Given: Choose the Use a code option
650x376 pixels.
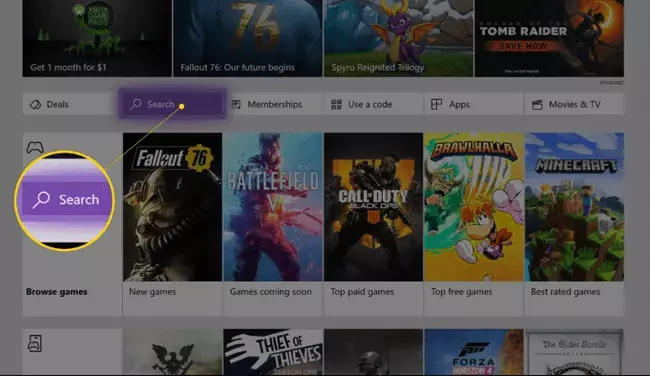Looking at the screenshot, I should [x=374, y=104].
